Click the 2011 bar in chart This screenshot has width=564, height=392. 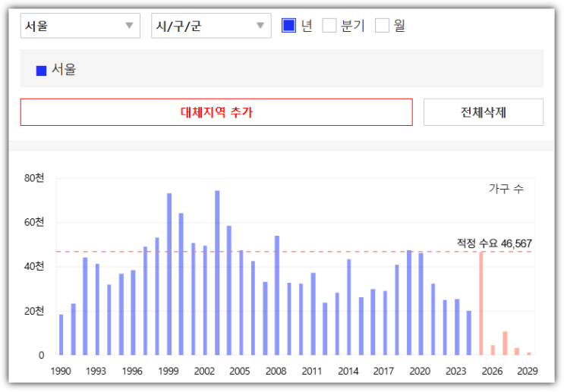tap(313, 314)
